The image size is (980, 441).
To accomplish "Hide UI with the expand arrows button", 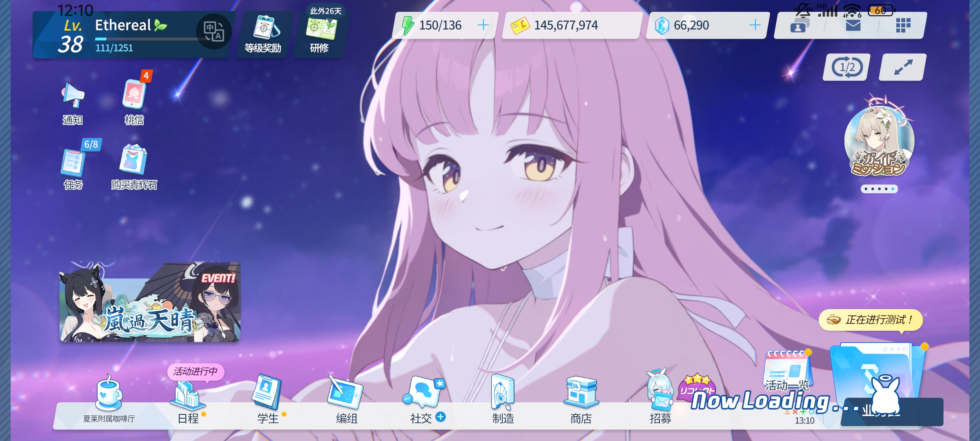I will tap(903, 67).
